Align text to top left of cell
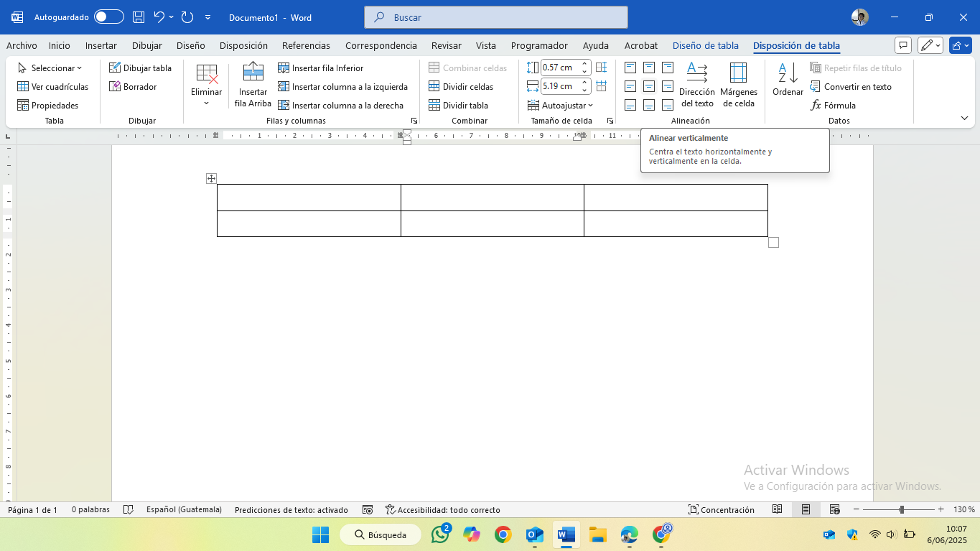The width and height of the screenshot is (980, 551). point(630,68)
